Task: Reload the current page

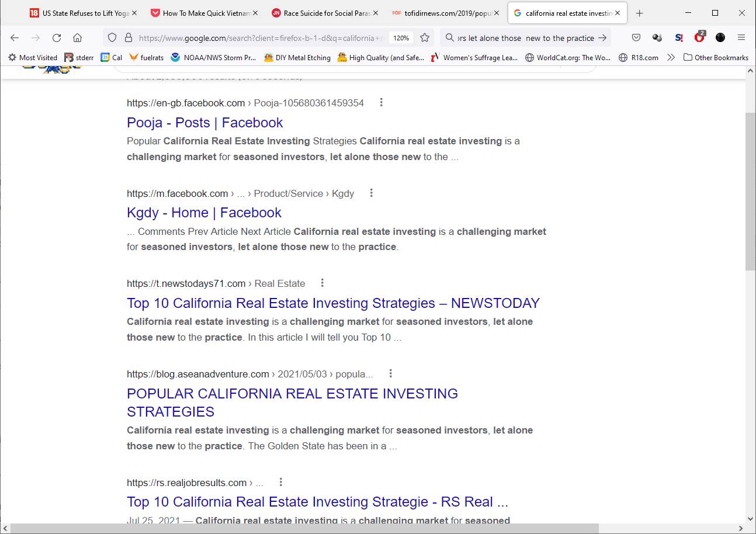Action: [57, 38]
